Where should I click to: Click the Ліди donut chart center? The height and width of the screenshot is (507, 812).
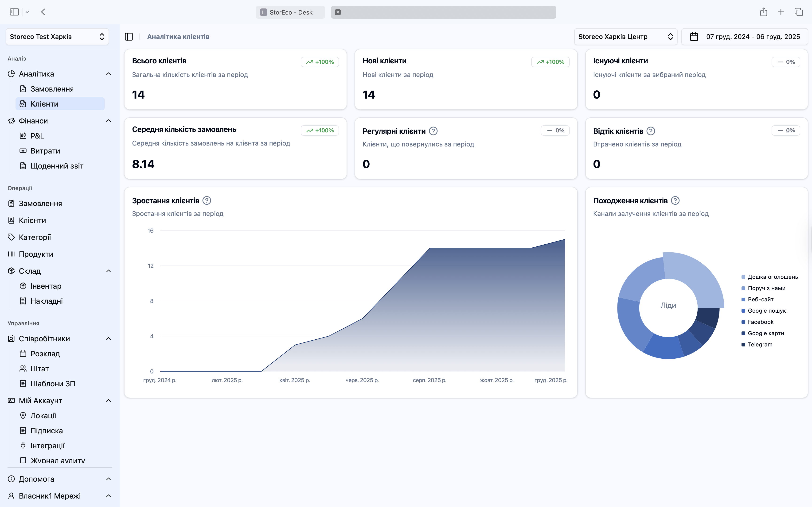point(668,305)
